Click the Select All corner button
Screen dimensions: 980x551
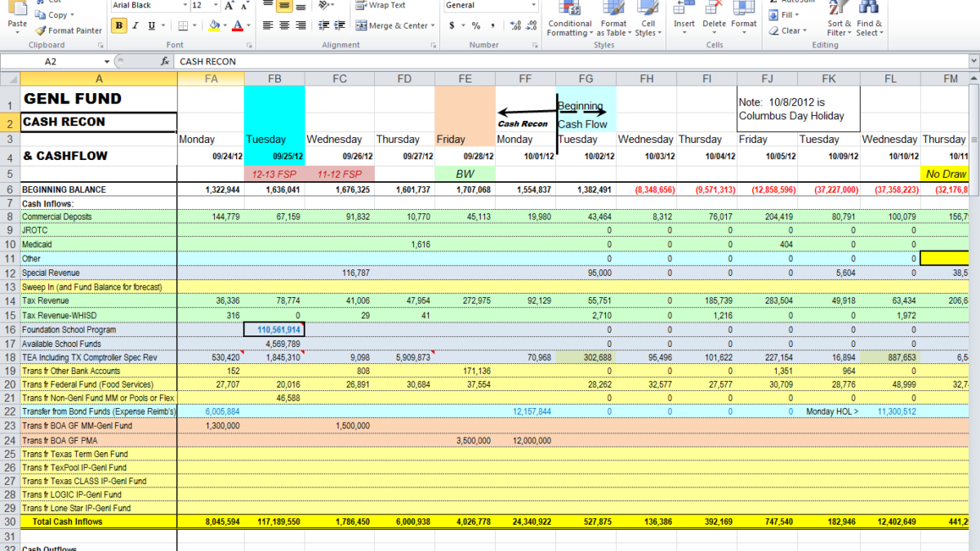[x=10, y=78]
